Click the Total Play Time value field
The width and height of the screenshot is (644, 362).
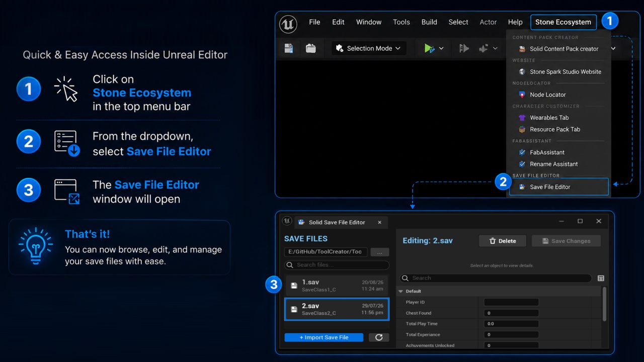[511, 324]
